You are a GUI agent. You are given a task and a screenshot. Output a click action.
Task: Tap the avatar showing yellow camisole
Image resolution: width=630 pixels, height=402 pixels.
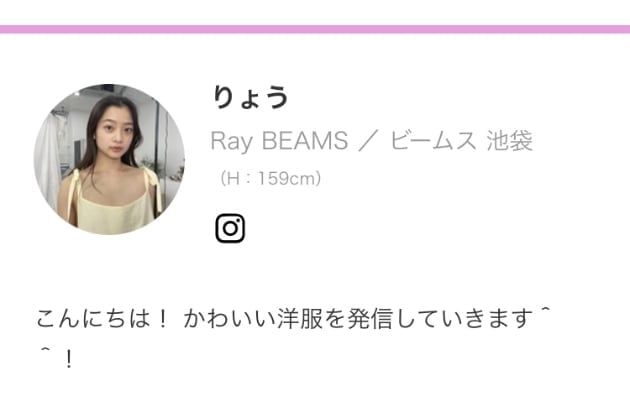[109, 159]
